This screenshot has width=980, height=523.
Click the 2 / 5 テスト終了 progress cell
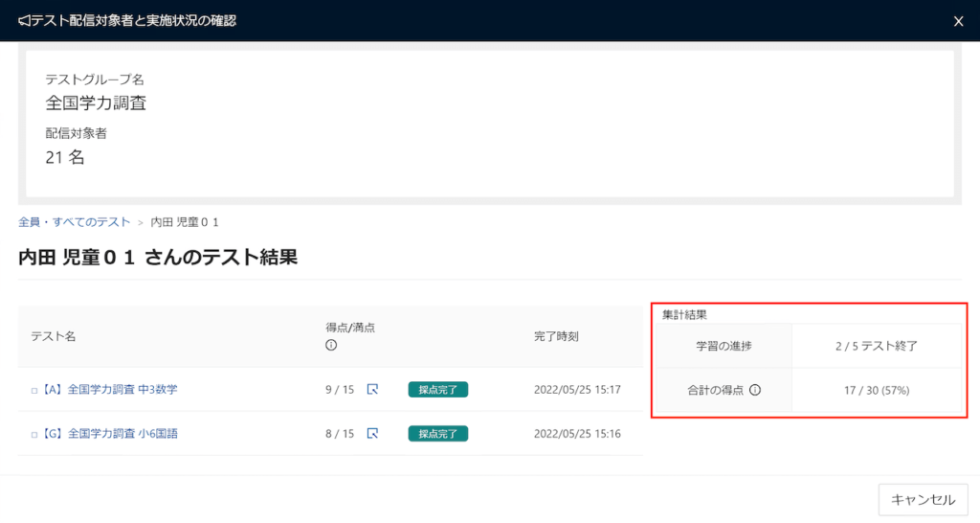click(x=877, y=346)
